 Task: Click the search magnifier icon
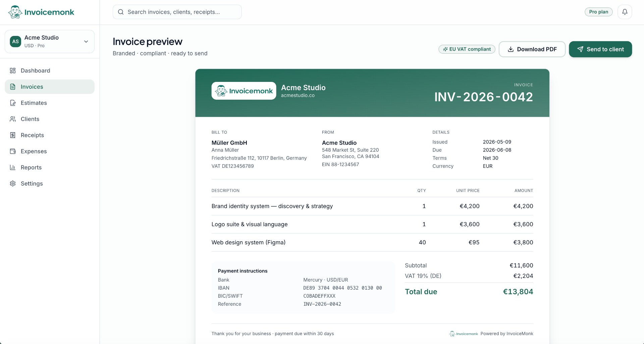coord(121,12)
